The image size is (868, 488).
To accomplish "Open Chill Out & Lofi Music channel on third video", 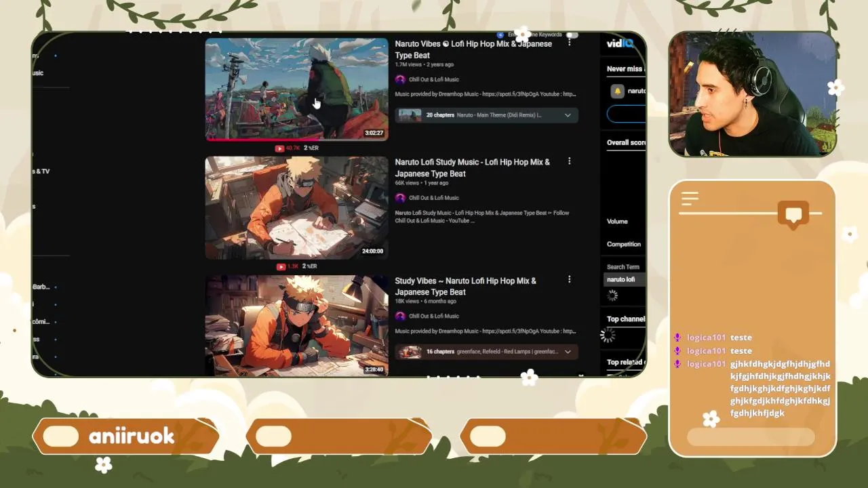I will [x=433, y=316].
